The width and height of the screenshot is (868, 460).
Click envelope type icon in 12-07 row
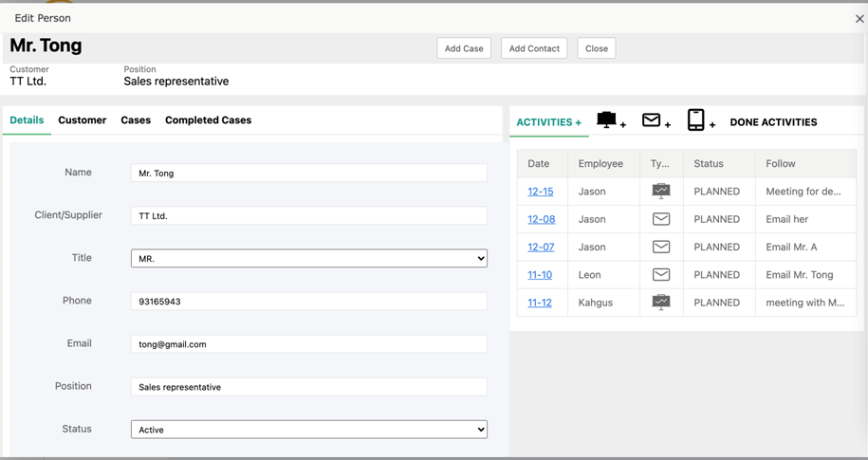point(661,247)
